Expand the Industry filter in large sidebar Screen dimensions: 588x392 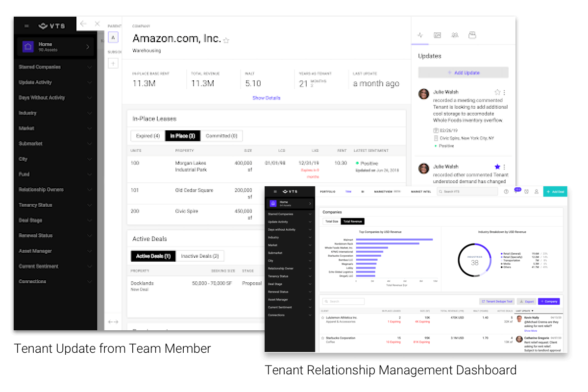click(x=89, y=113)
